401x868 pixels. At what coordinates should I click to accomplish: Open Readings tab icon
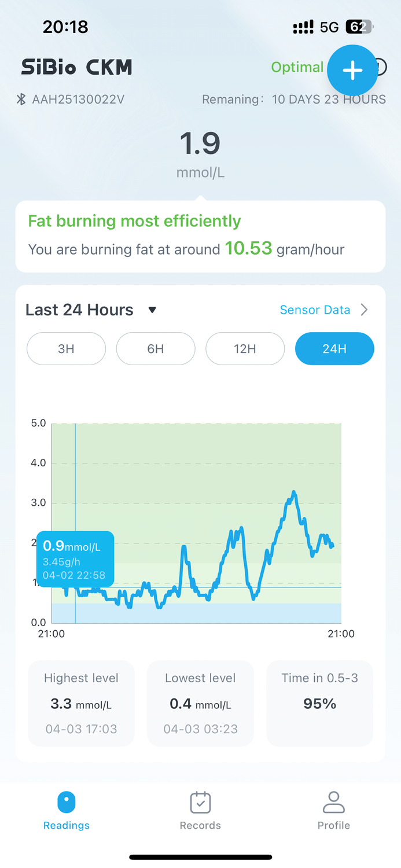(67, 803)
